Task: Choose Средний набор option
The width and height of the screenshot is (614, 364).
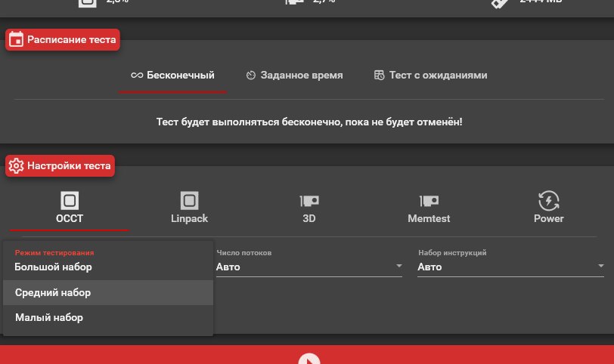Action: 108,292
